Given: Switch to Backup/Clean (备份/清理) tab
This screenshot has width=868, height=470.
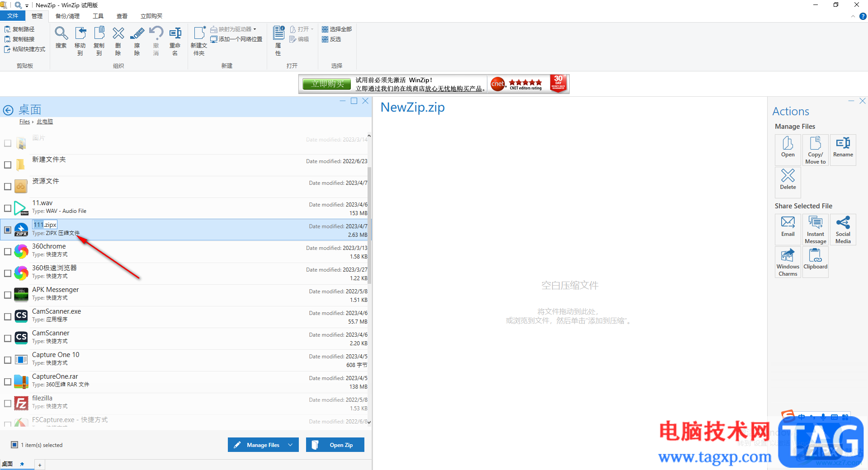Looking at the screenshot, I should tap(67, 16).
